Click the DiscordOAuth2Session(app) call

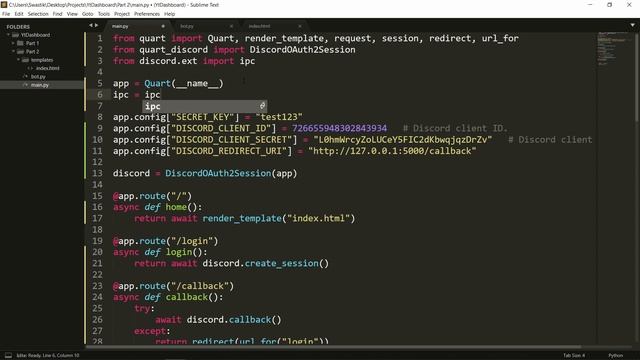(x=231, y=173)
